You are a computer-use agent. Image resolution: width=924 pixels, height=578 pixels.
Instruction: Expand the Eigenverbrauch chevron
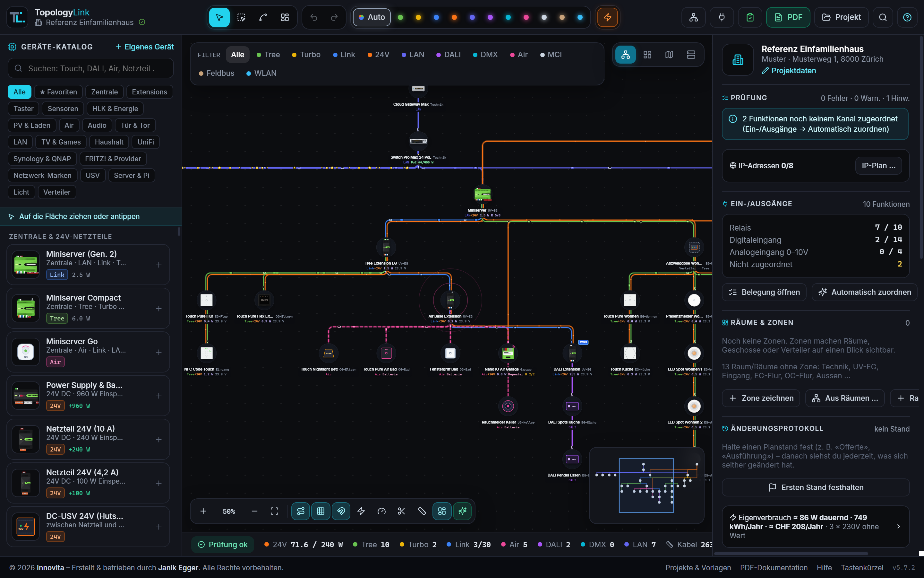(x=898, y=526)
